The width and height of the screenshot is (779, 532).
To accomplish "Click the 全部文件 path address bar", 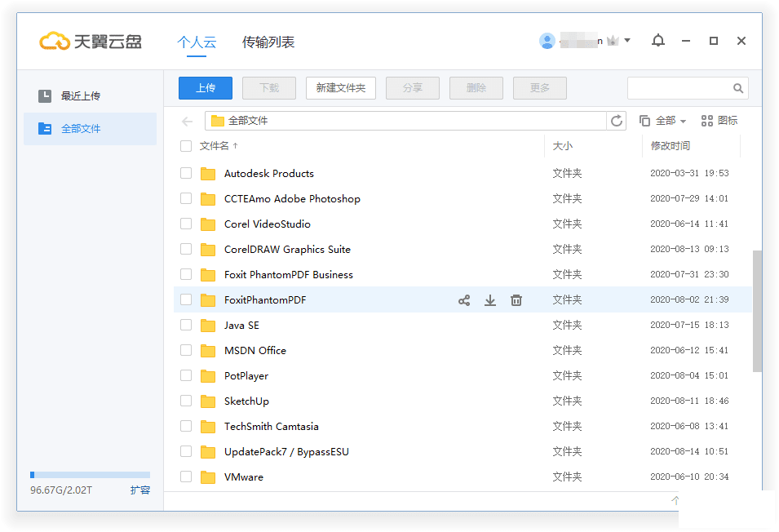I will pos(405,121).
